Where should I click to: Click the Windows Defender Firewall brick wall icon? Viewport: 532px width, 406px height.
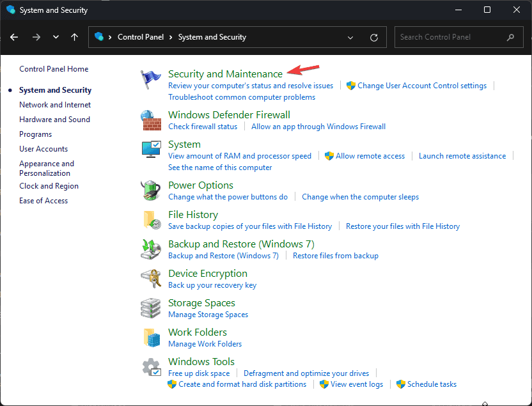[151, 120]
